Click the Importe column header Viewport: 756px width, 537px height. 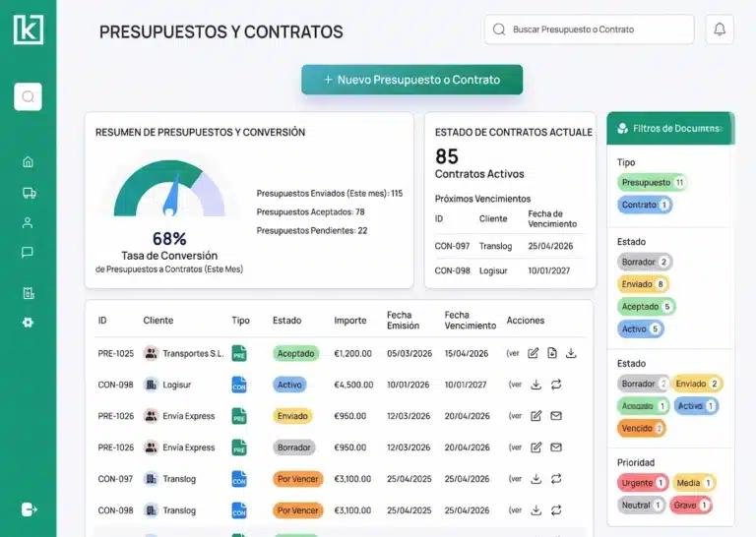350,321
